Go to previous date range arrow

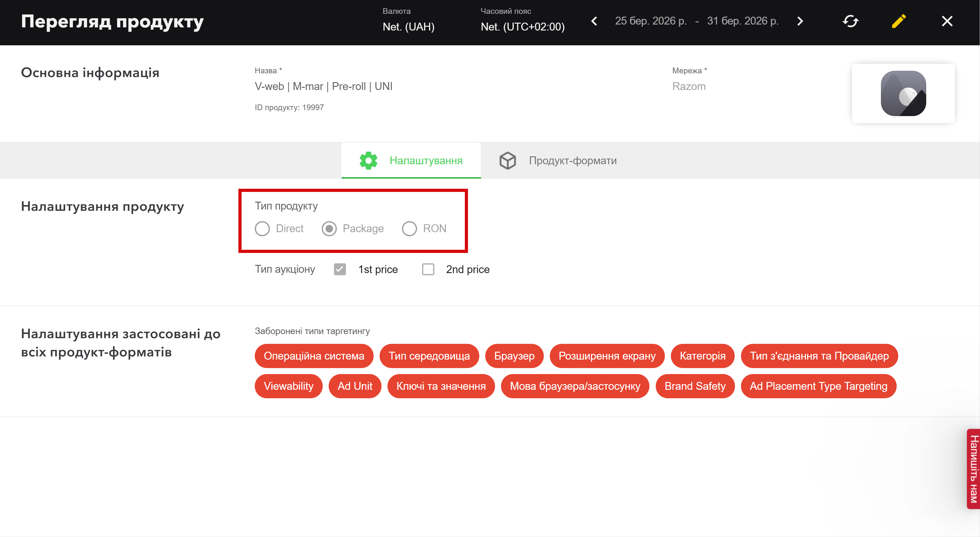pos(594,21)
